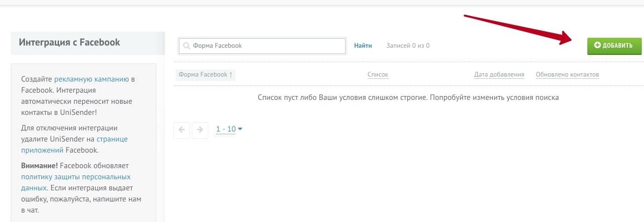The height and width of the screenshot is (222, 644).
Task: Click the magnifier icon in search box
Action: pos(187,46)
